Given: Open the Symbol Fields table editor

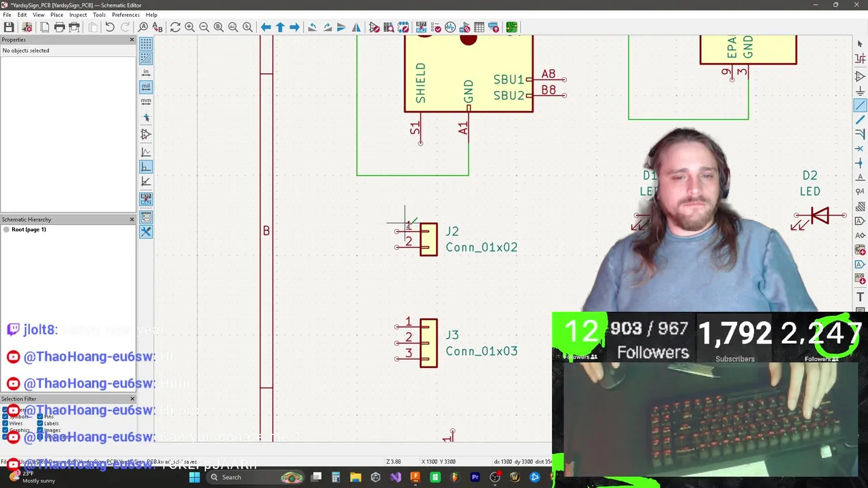Looking at the screenshot, I should pyautogui.click(x=479, y=27).
